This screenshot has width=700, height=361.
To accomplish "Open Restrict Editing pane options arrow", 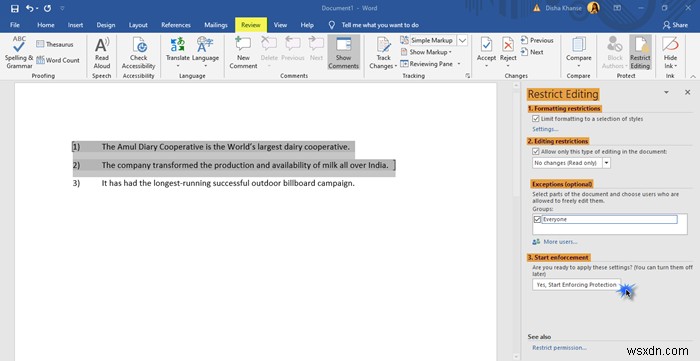I will click(666, 92).
